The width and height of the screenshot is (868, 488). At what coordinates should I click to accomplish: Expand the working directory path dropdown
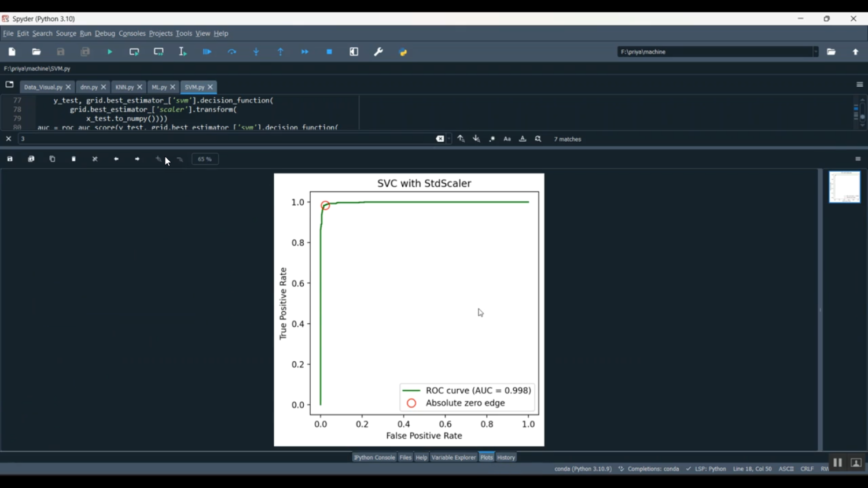(x=815, y=52)
